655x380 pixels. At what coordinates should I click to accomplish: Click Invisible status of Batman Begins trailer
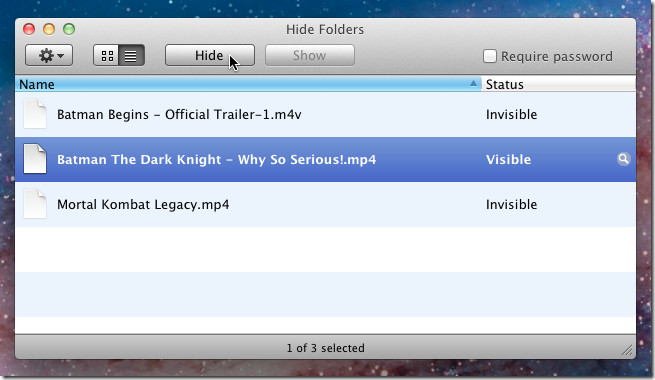[x=511, y=114]
